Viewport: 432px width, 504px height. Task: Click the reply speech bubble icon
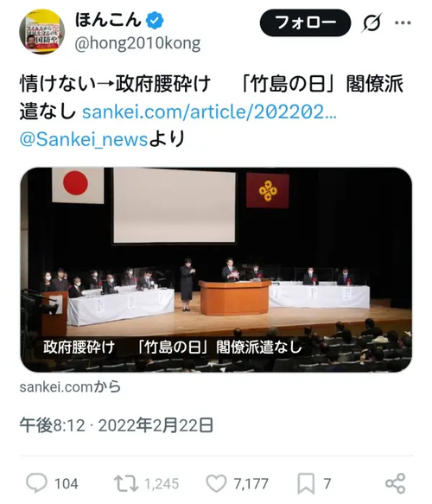[x=36, y=482]
